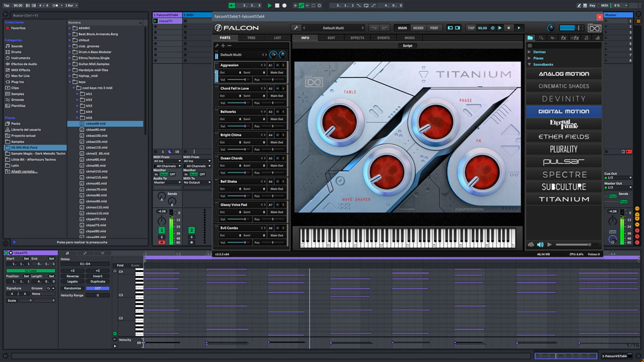Click the Legato button
This screenshot has height=362, width=644.
(x=72, y=282)
